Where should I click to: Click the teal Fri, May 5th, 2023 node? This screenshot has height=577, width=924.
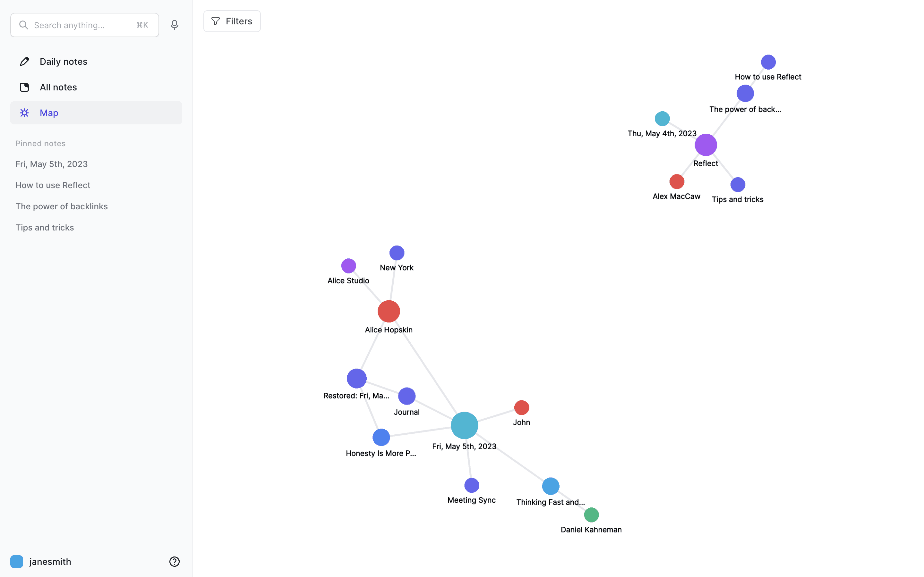[x=464, y=425]
